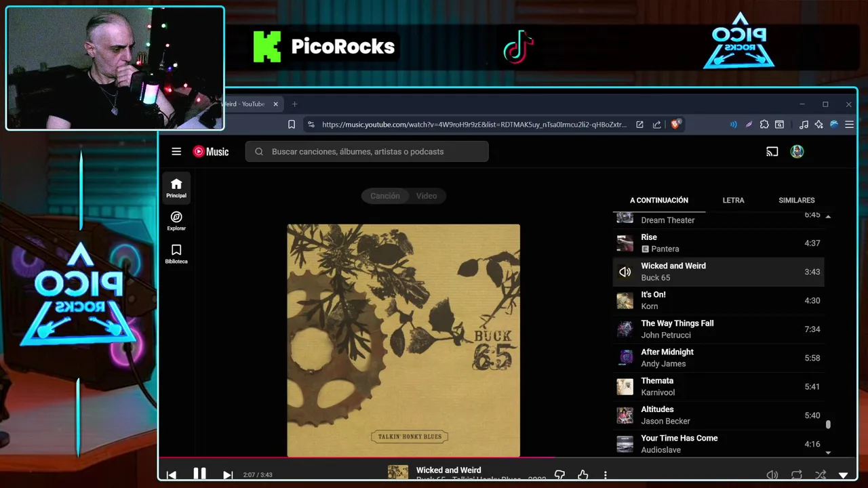Viewport: 868px width, 488px height.
Task: Play The Way Things Fall by John Petrucci
Action: (718, 329)
